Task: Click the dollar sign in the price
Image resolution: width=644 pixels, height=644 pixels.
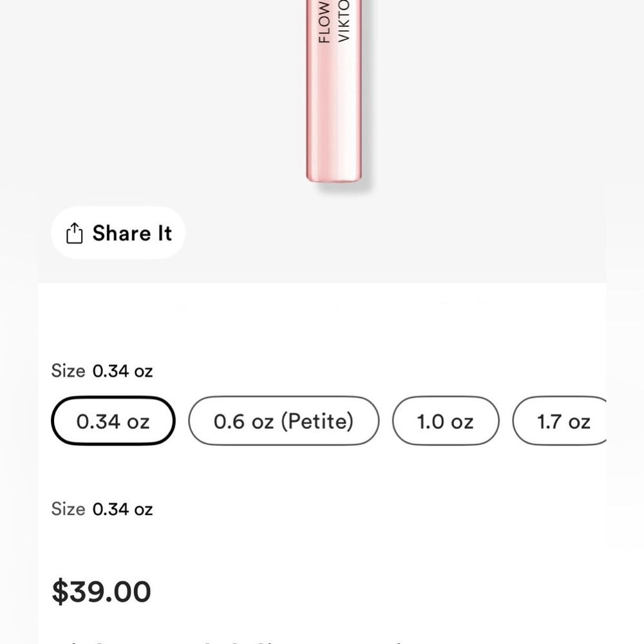Action: point(60,591)
